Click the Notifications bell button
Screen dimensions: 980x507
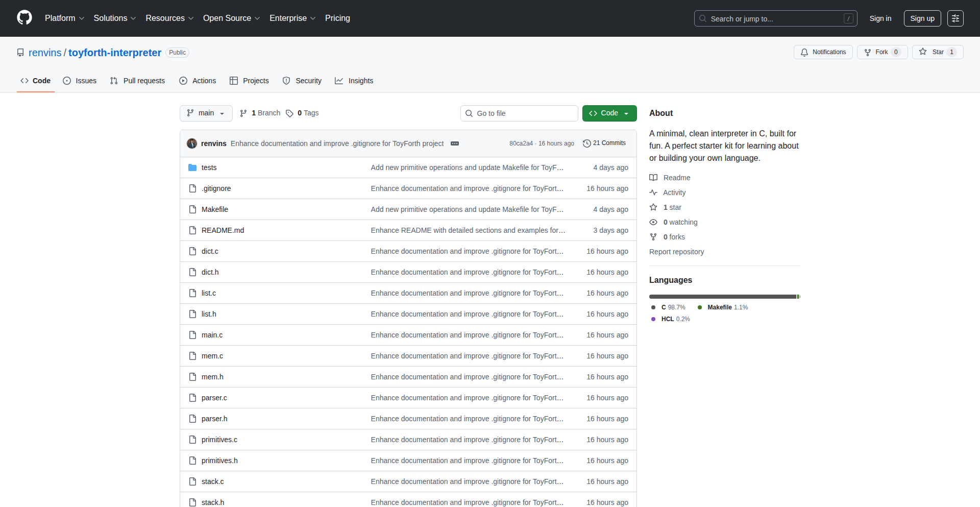tap(823, 52)
